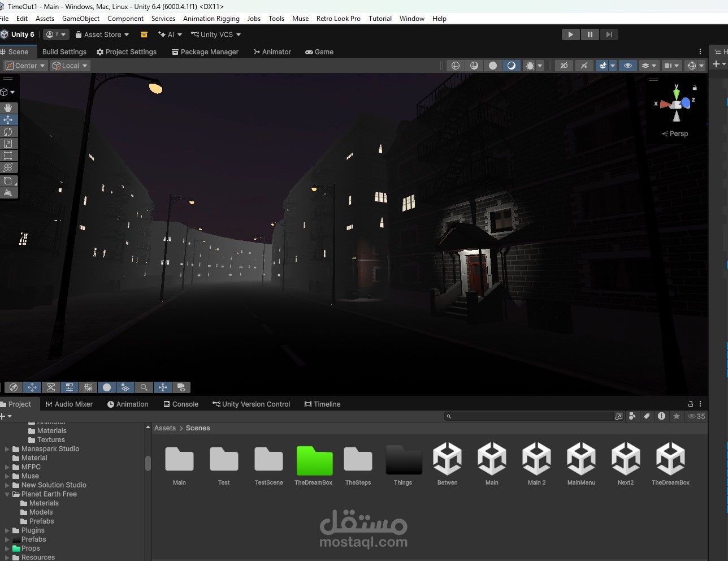Switch to the Animator tab
Viewport: 728px width, 561px height.
coord(272,51)
